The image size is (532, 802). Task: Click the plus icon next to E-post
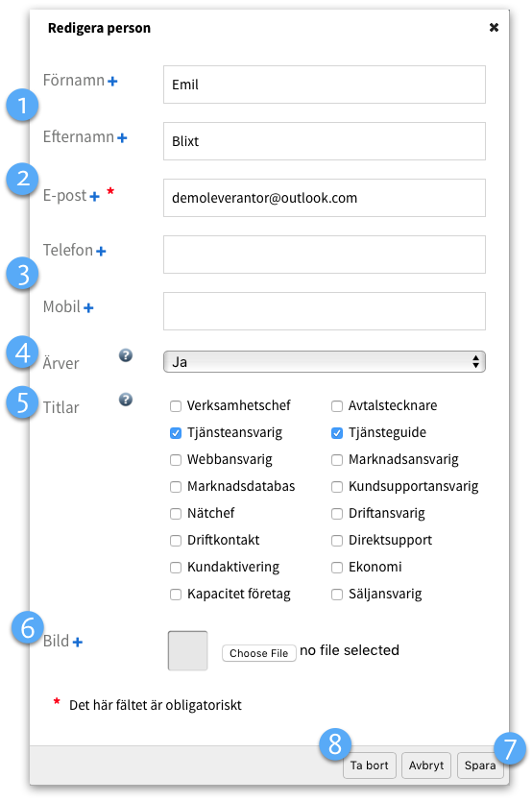[95, 196]
